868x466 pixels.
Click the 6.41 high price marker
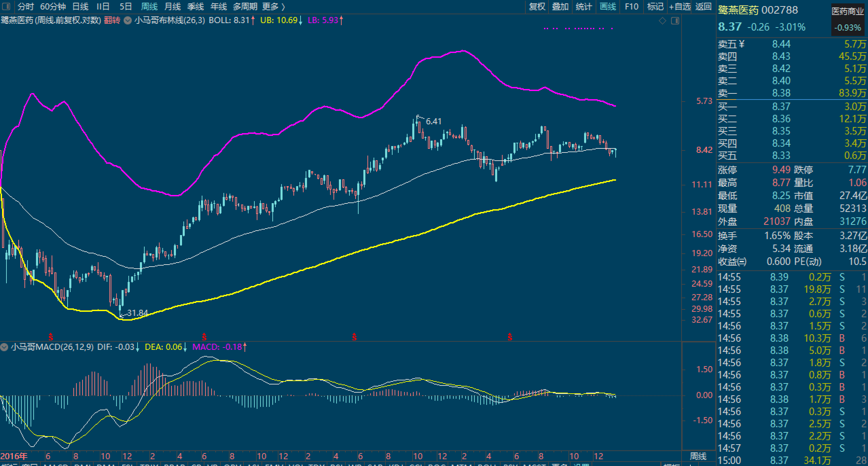433,121
